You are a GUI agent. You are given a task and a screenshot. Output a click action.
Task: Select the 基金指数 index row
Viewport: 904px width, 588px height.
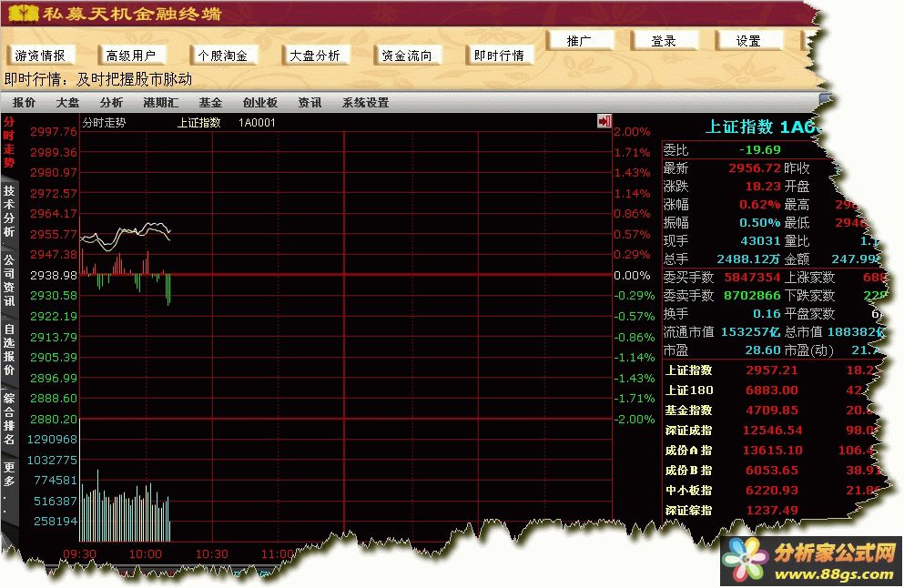pyautogui.click(x=773, y=411)
